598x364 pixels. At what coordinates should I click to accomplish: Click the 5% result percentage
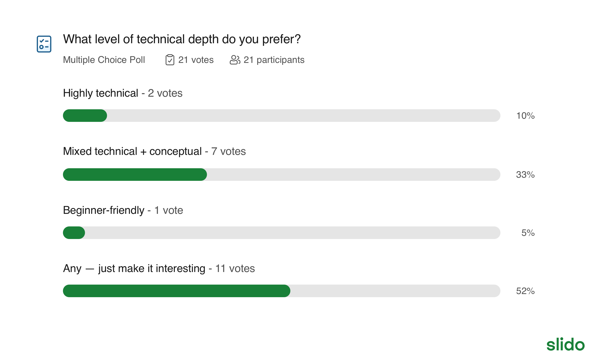(528, 233)
